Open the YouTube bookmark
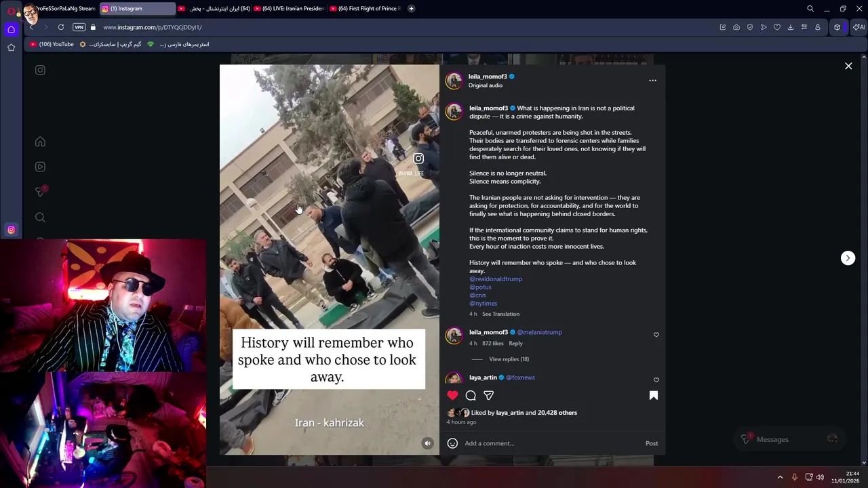The image size is (868, 488). 52,44
